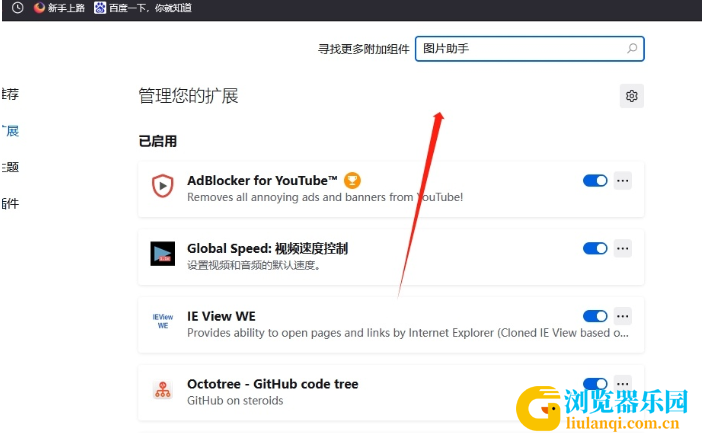
Task: Click the IE View WE extension icon
Action: pyautogui.click(x=163, y=321)
